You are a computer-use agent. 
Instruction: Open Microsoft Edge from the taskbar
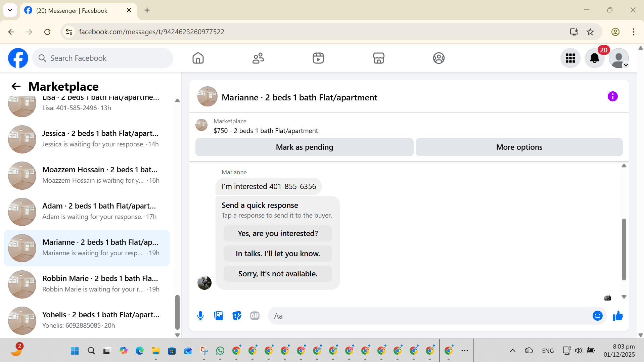pos(139,351)
